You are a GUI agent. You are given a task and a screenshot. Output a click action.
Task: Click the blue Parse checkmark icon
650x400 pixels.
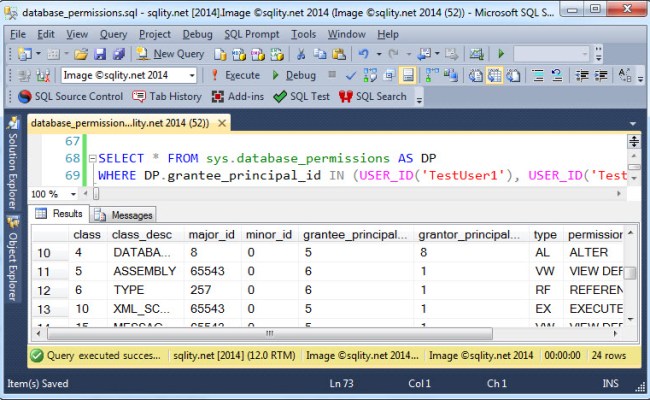351,75
